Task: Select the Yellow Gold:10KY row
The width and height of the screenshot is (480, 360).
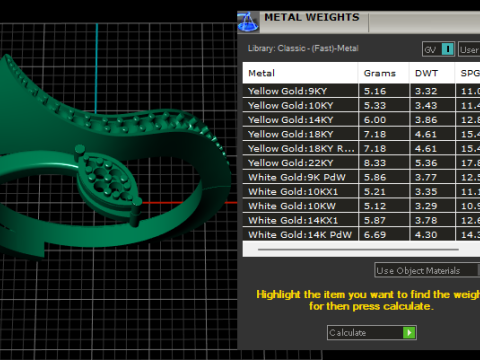Action: [x=361, y=105]
